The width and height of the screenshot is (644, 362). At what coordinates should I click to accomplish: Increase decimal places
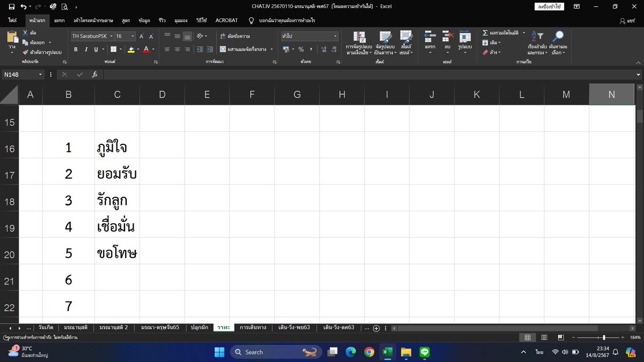(324, 49)
